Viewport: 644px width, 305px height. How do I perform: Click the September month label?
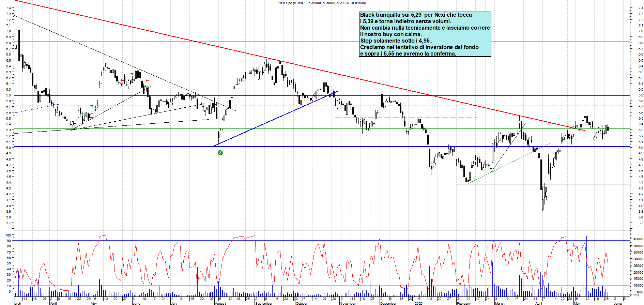coord(264,303)
